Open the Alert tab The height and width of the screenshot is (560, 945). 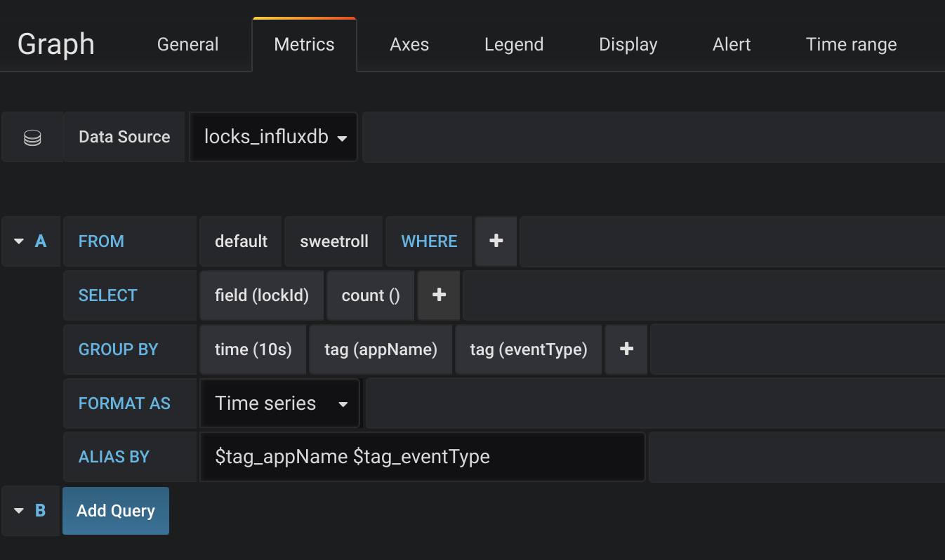coord(732,45)
